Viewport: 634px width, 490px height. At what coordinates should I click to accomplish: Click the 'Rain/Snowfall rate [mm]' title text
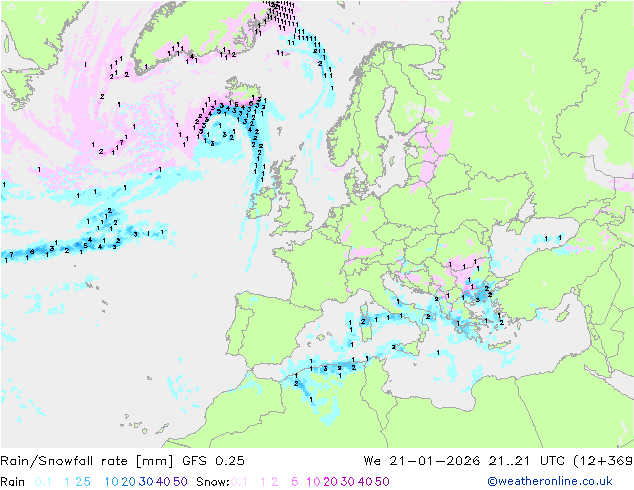87,461
